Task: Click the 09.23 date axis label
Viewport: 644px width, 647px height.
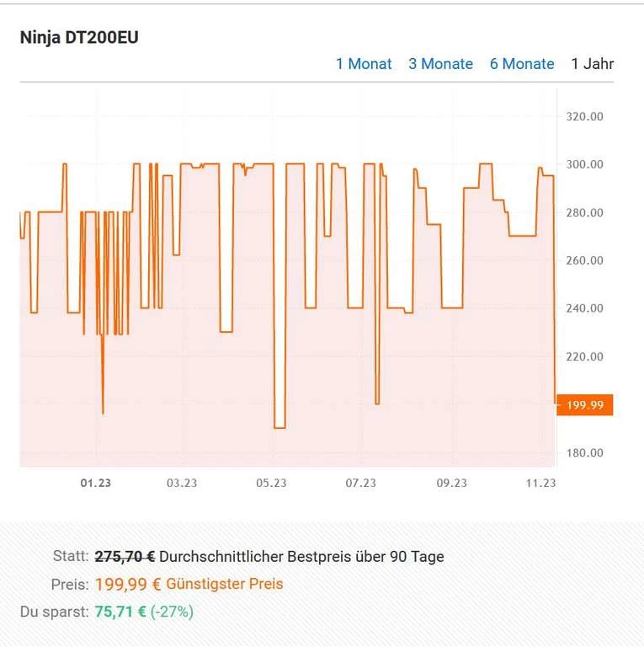Action: pyautogui.click(x=451, y=483)
